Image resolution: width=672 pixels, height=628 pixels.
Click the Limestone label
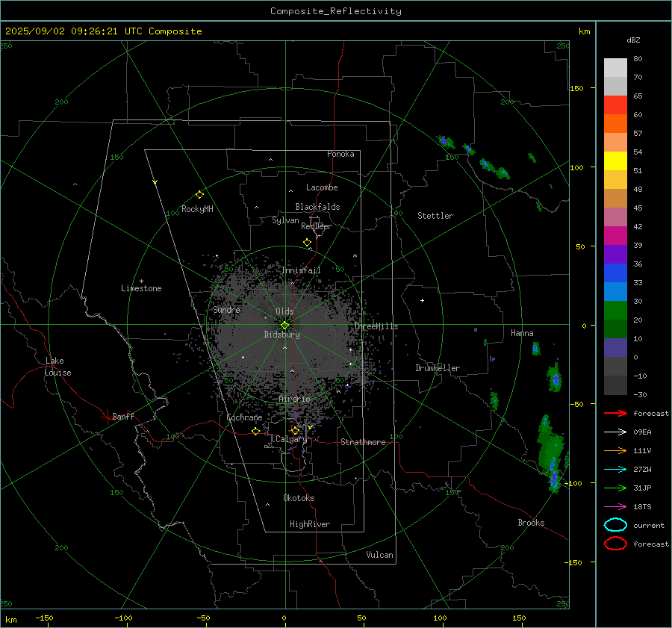(141, 288)
